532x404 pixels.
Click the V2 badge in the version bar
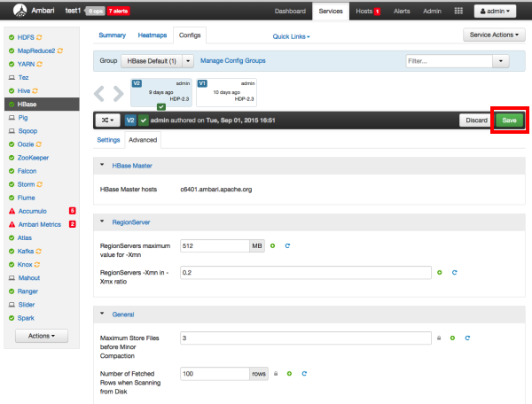click(130, 120)
